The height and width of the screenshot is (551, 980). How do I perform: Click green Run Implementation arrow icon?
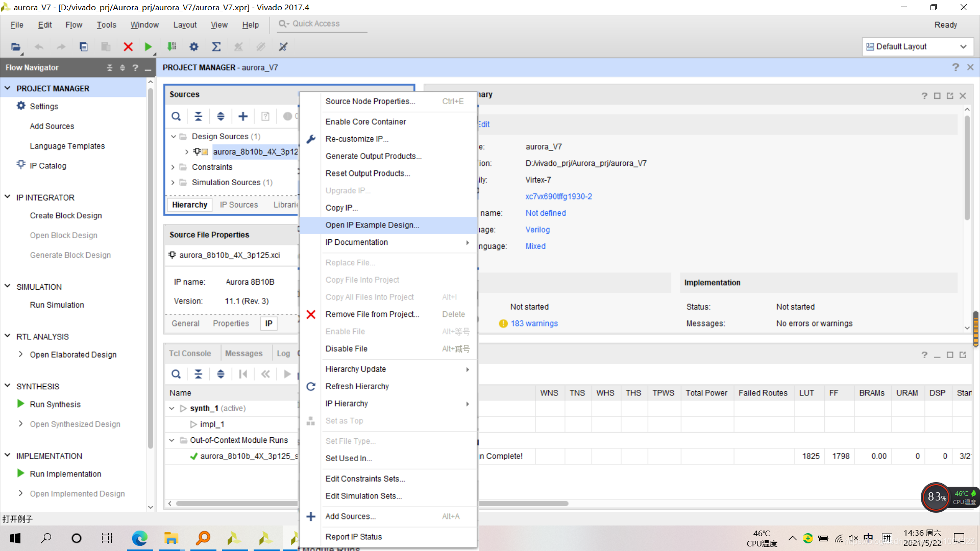(21, 473)
